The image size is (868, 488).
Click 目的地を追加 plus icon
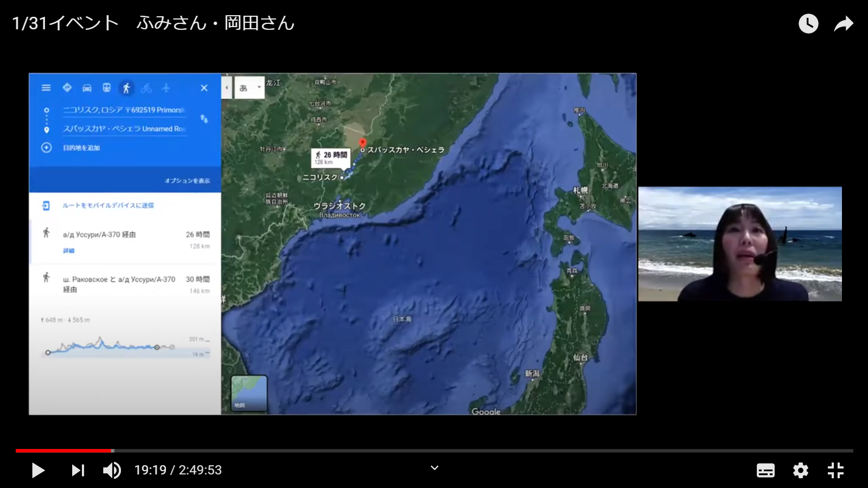click(47, 147)
